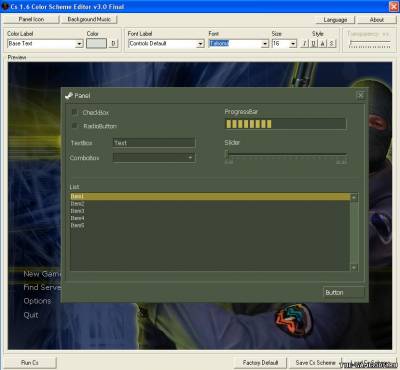Open the Language menu button
Viewport: 400px width, 370px height.
(335, 20)
